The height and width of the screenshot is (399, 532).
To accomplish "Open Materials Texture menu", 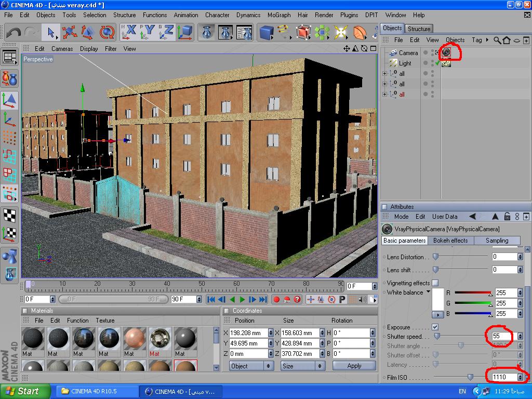I will coord(105,320).
